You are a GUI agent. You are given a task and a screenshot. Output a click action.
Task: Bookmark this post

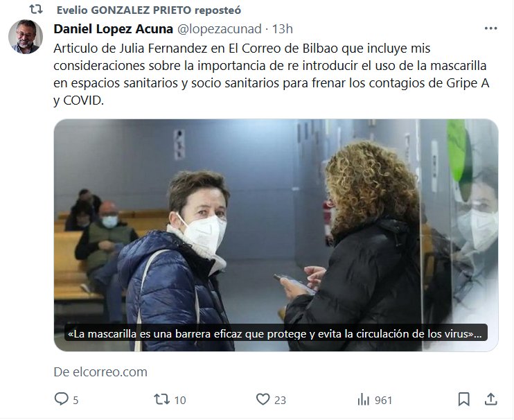463,399
